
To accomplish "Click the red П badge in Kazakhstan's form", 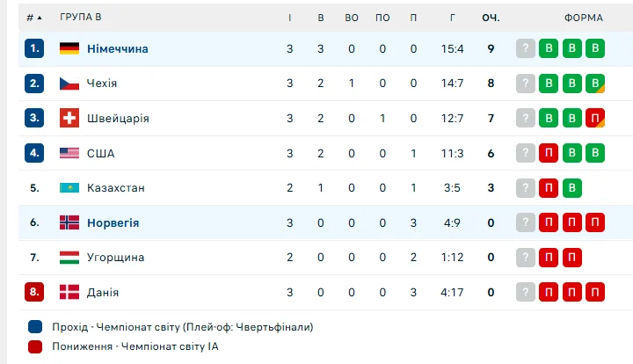I will 549,187.
